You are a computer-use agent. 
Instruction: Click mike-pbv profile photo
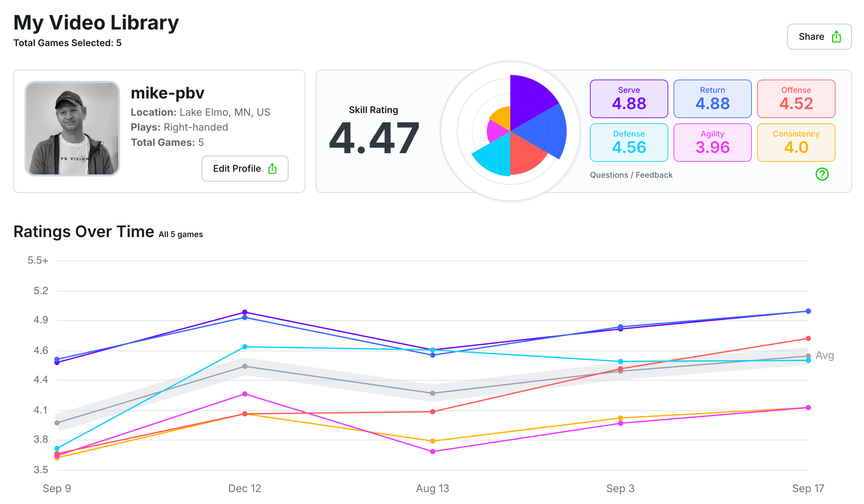[72, 129]
